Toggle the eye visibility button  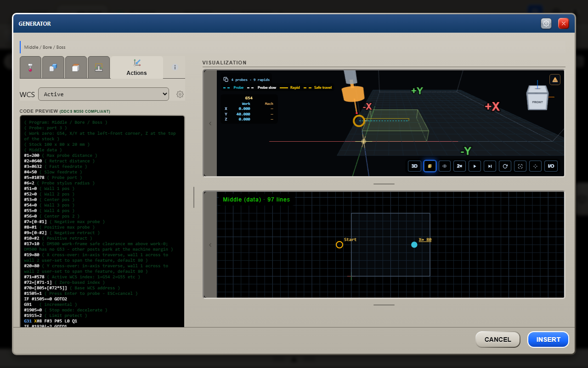click(445, 166)
